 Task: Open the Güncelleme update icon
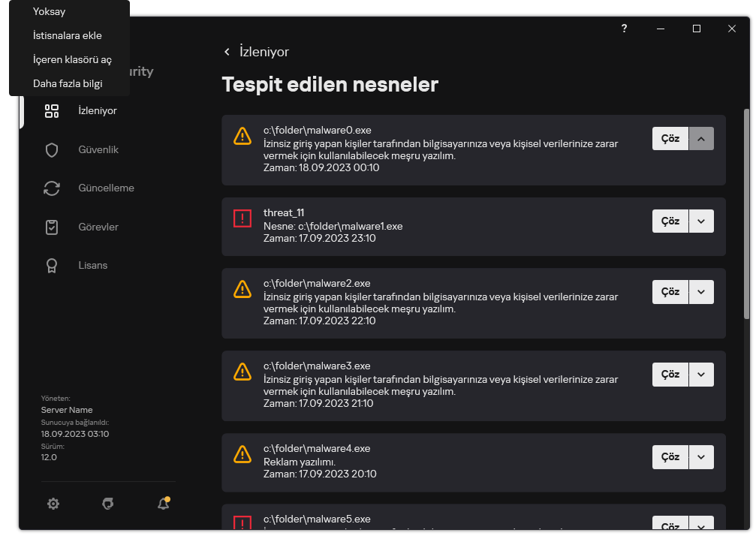click(x=52, y=188)
